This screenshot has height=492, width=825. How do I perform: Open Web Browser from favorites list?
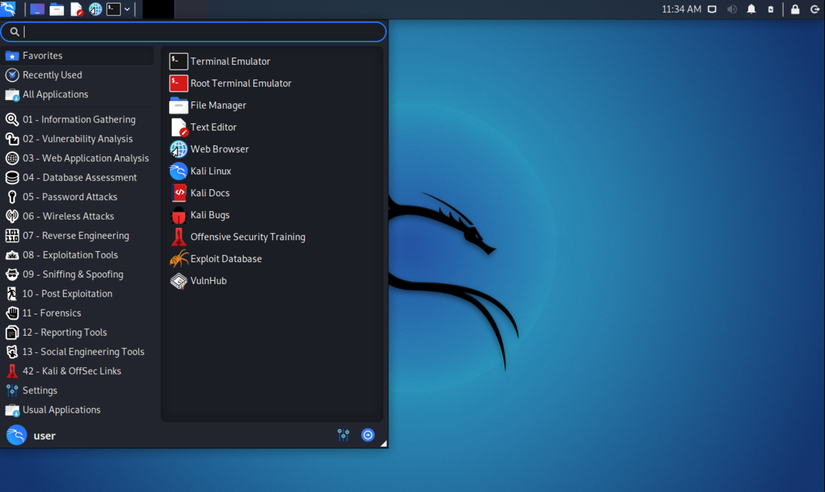point(272,149)
